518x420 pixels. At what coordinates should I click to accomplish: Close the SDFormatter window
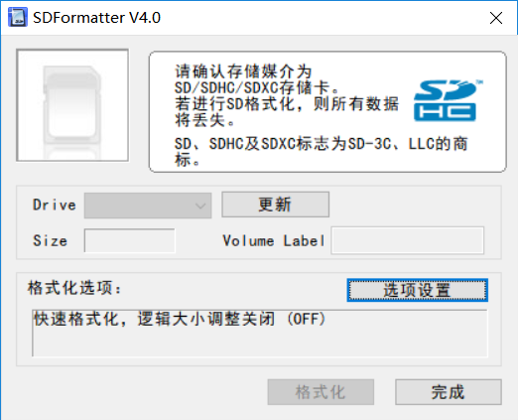tap(496, 18)
